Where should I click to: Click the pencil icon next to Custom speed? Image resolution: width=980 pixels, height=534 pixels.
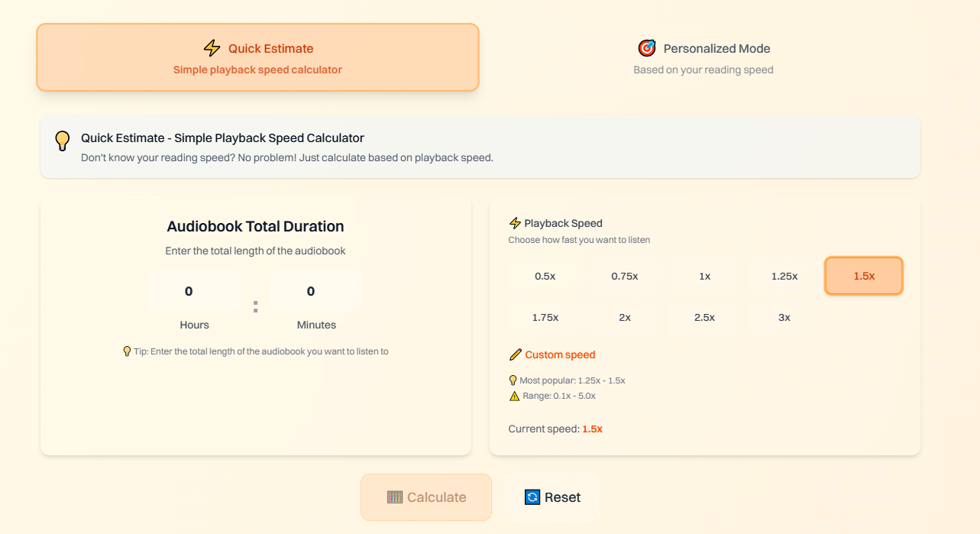click(516, 354)
